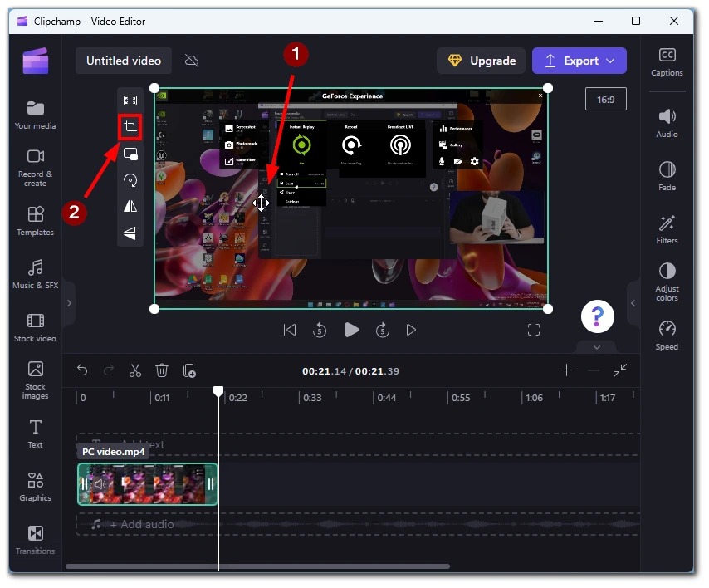Enter fullscreen preview mode

click(534, 330)
